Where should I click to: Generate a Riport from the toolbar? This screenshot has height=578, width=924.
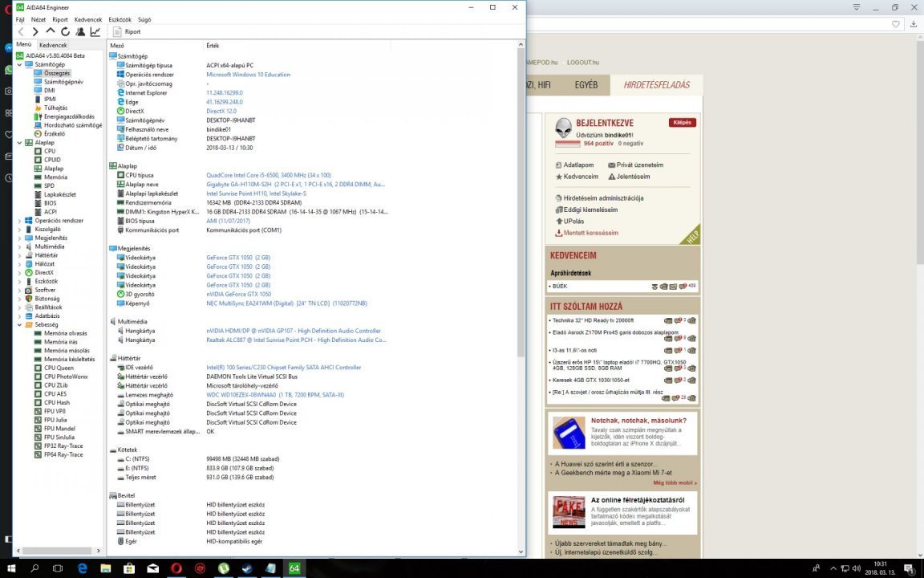coord(127,32)
